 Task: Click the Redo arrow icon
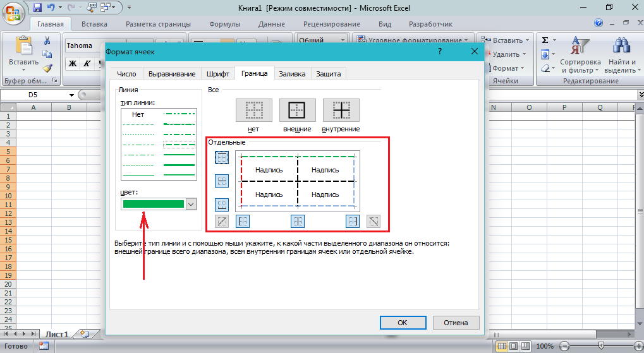[x=71, y=8]
